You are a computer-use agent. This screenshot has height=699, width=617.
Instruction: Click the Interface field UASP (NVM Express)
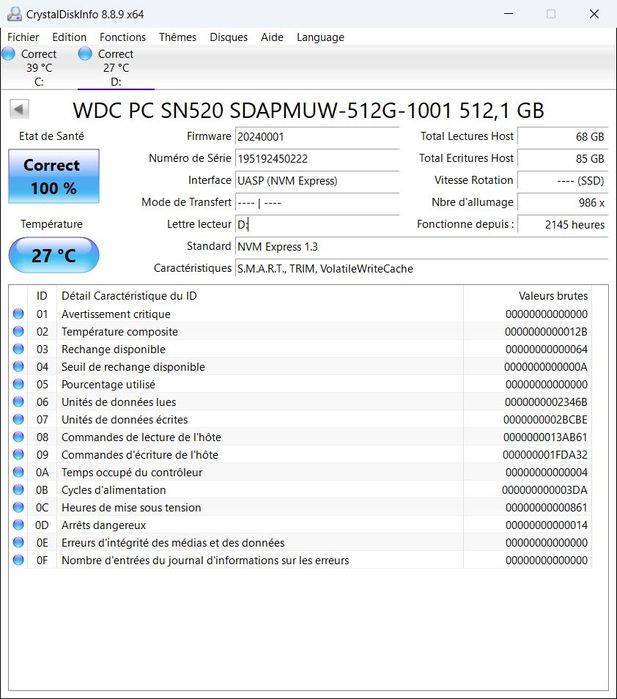coord(317,181)
